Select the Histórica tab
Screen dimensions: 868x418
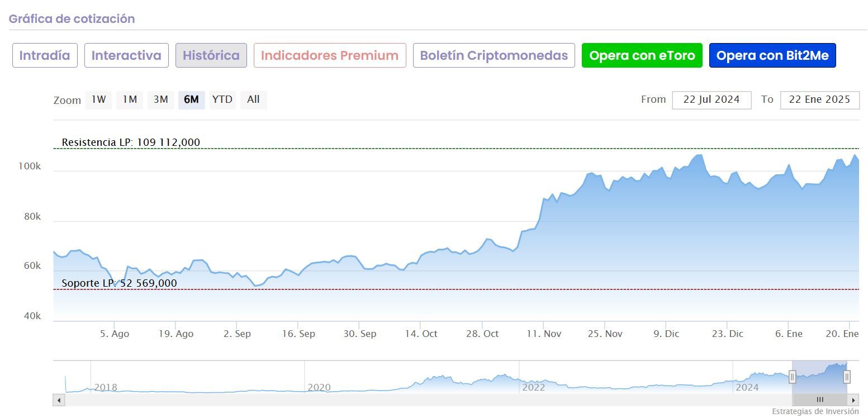[x=211, y=55]
